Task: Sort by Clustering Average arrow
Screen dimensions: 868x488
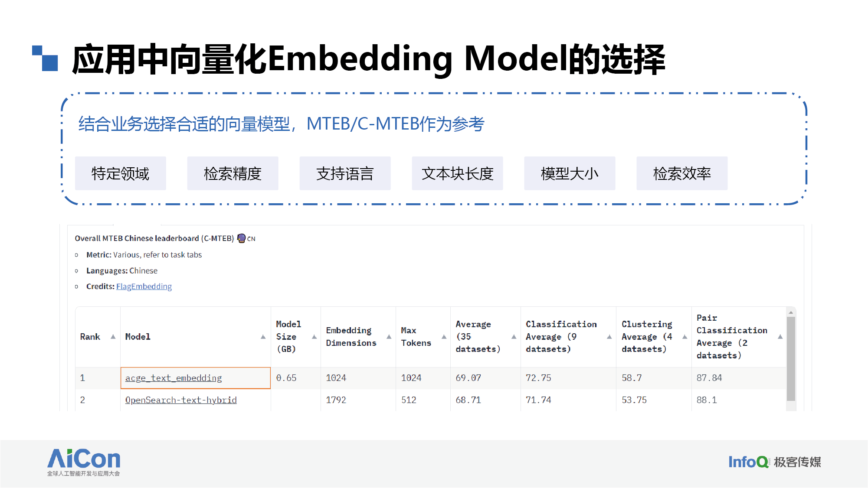Action: [685, 337]
